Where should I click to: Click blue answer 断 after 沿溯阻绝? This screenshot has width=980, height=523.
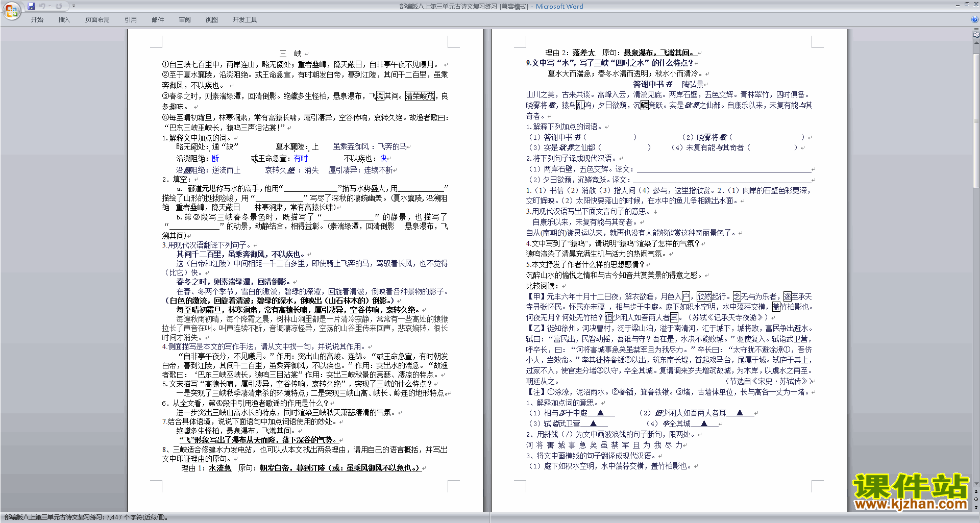tap(215, 159)
